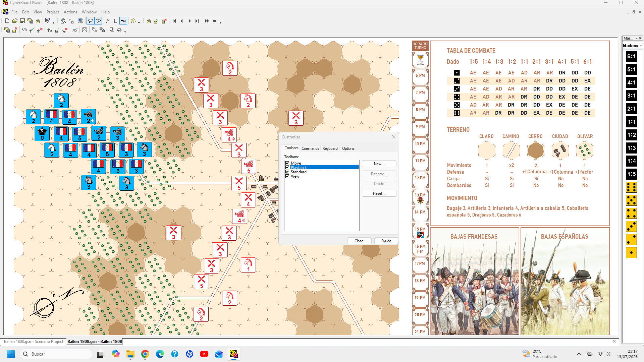The width and height of the screenshot is (644, 362).
Task: Open the playback toolbar overflow arrow
Action: [220, 22]
